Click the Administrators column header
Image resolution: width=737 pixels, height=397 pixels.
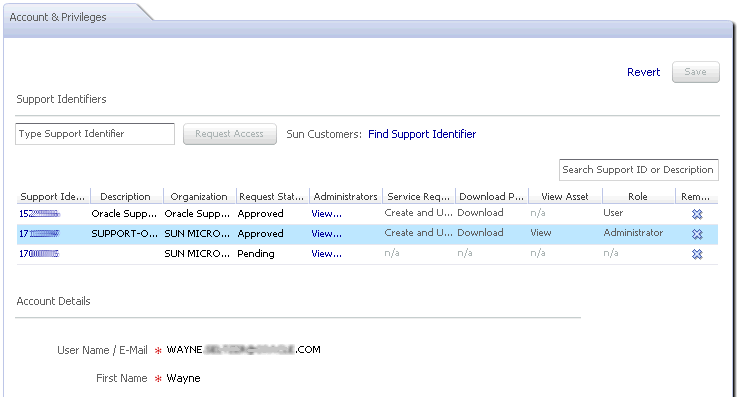click(x=345, y=196)
